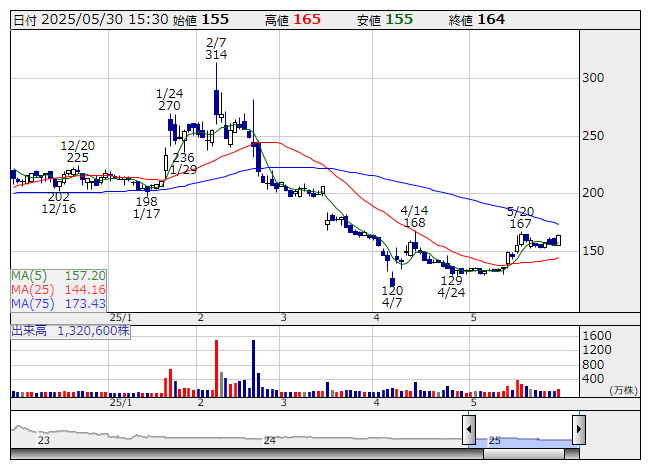Click the left range slider handle

469,429
